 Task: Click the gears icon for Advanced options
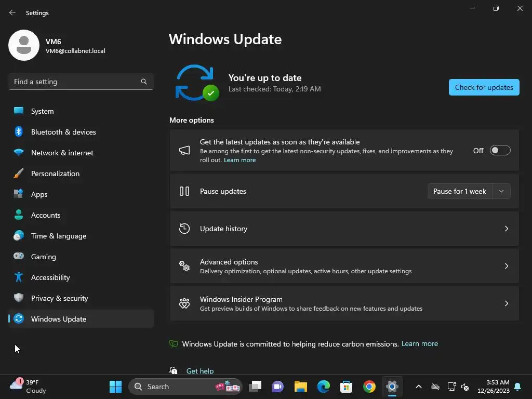pos(184,266)
